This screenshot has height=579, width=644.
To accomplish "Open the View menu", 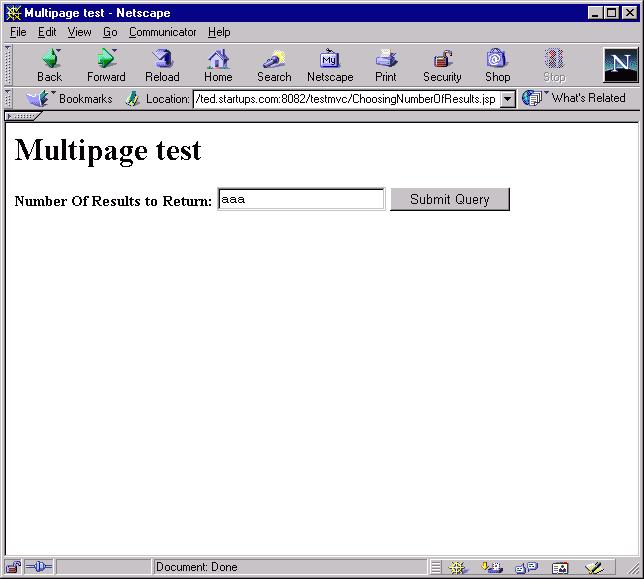I will point(79,32).
